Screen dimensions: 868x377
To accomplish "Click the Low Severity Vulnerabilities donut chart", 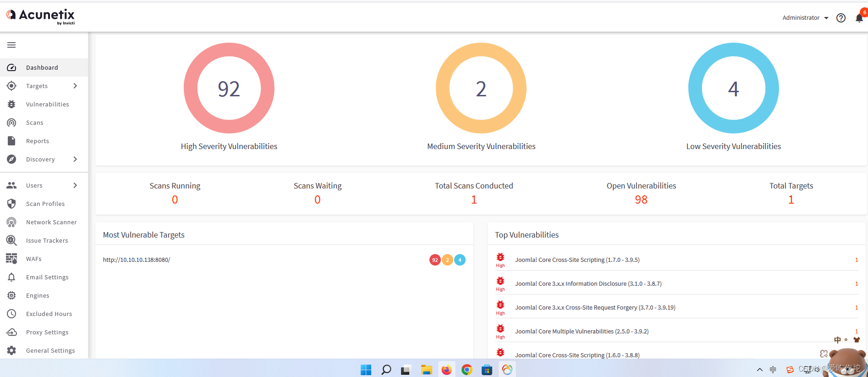I will point(734,88).
